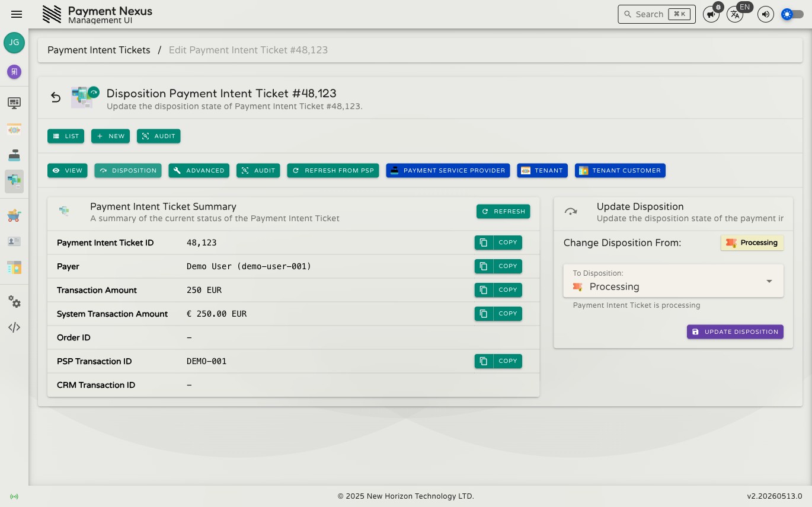Click the back arrow beside Disposition title
This screenshot has height=507, width=812.
(x=56, y=97)
